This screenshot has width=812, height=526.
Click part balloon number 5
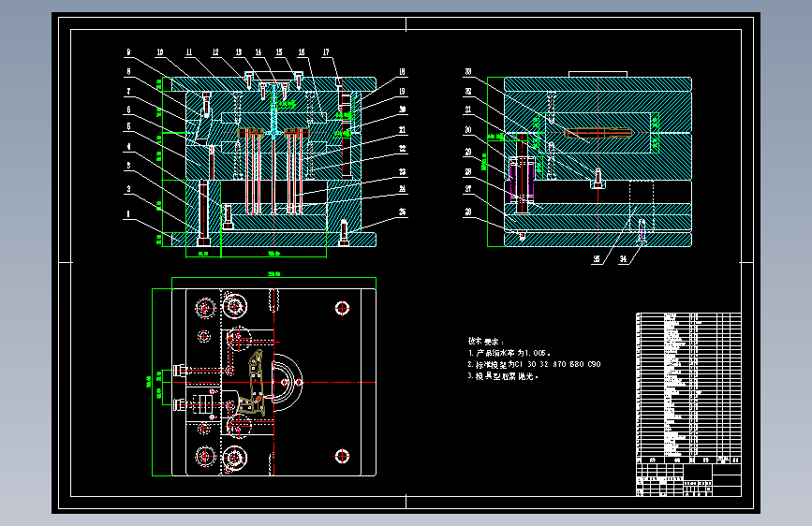[x=128, y=127]
